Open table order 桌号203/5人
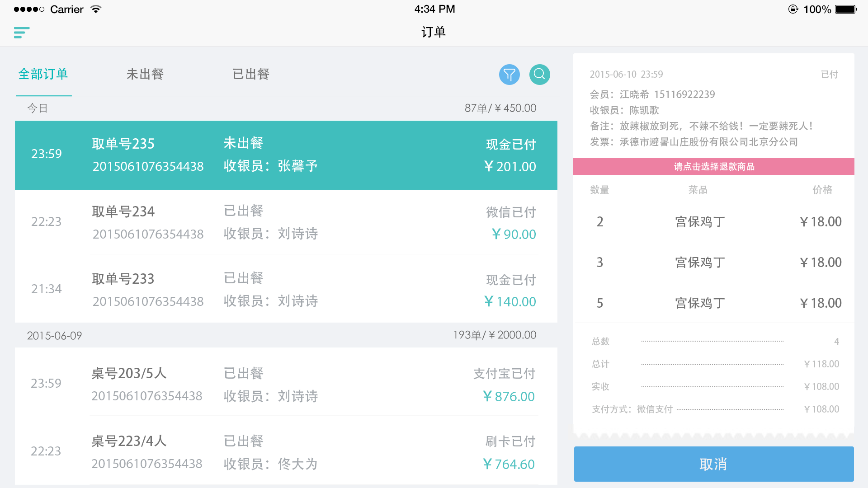Image resolution: width=868 pixels, height=488 pixels. tap(286, 384)
